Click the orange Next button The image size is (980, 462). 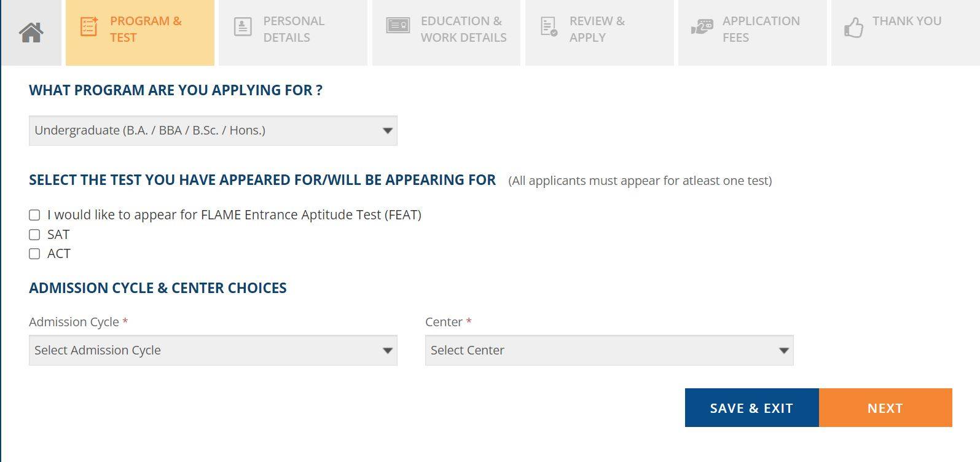tap(885, 408)
